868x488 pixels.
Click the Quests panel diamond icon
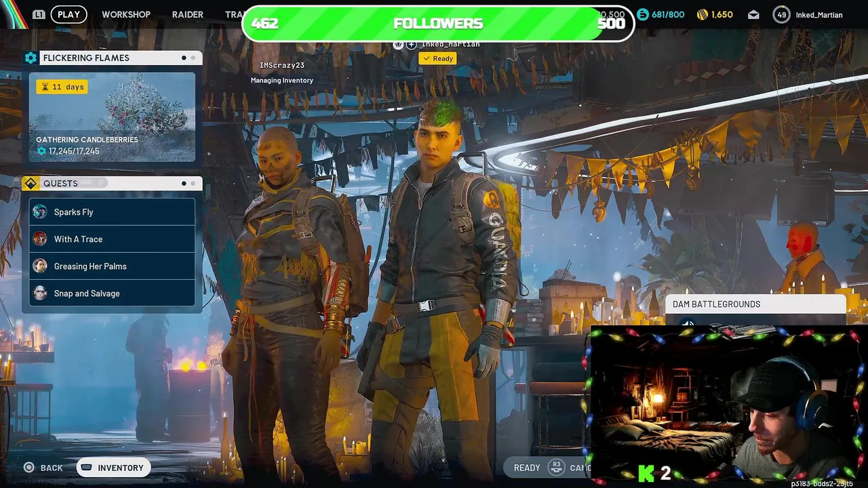coord(31,183)
